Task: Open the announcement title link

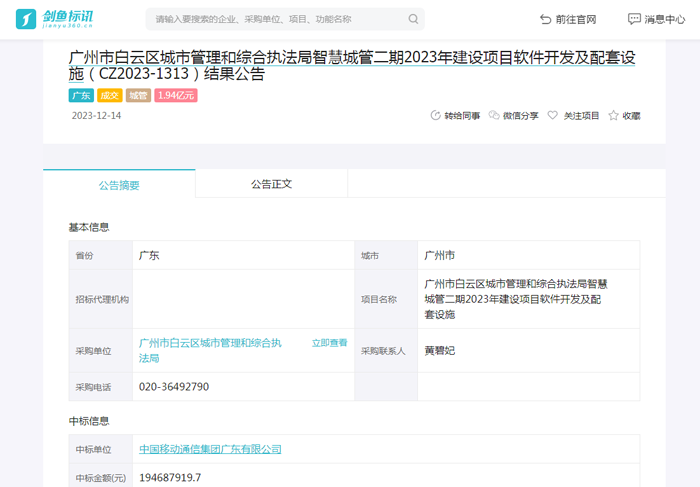Action: pyautogui.click(x=352, y=66)
